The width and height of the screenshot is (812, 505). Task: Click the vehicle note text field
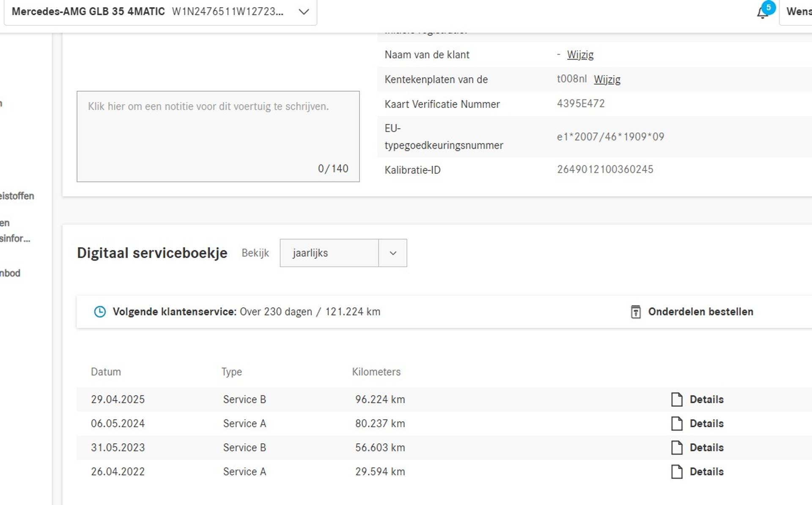[218, 136]
